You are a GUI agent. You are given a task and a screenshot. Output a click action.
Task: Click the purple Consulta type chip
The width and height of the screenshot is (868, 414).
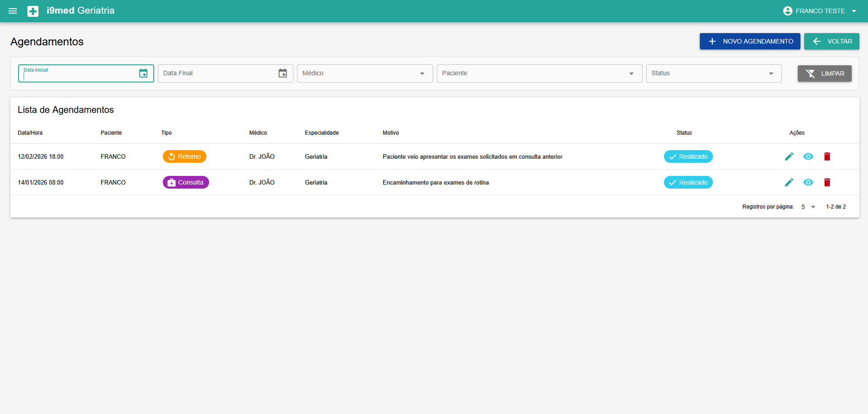[186, 182]
